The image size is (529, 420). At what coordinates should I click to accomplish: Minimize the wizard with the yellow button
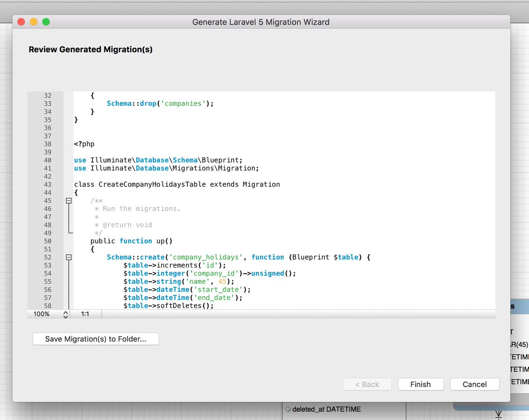click(34, 22)
